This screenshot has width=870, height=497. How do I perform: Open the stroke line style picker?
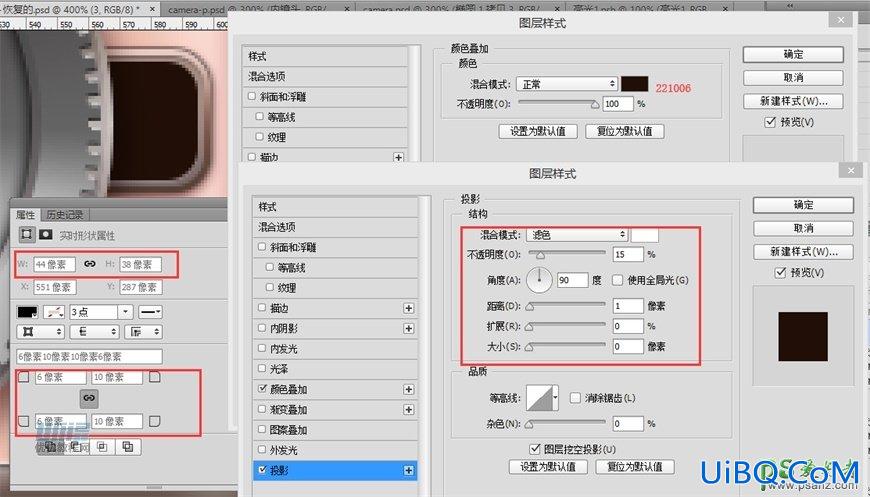[x=150, y=312]
